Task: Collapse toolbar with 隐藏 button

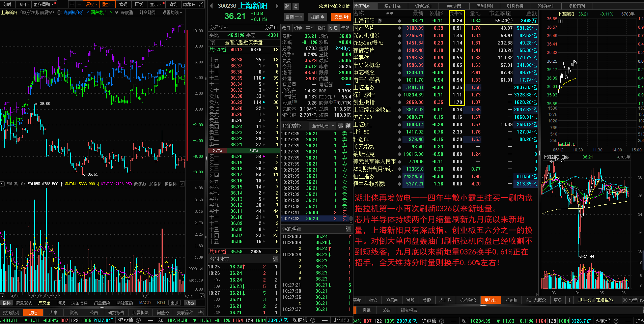Action: click(189, 4)
